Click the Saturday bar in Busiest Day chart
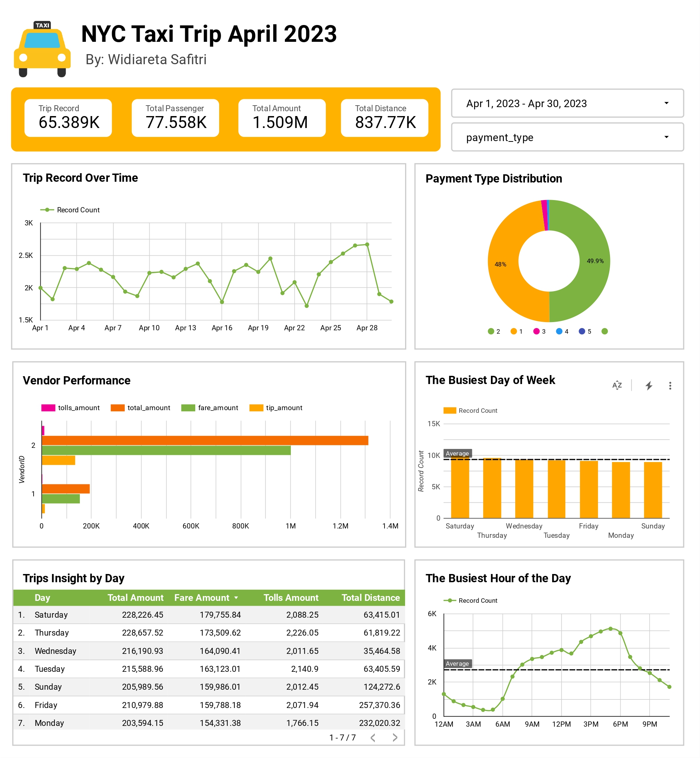Image resolution: width=700 pixels, height=758 pixels. [460, 487]
